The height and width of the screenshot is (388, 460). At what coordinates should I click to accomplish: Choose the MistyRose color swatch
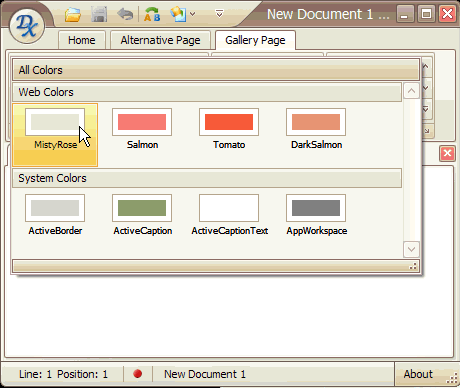pos(55,135)
